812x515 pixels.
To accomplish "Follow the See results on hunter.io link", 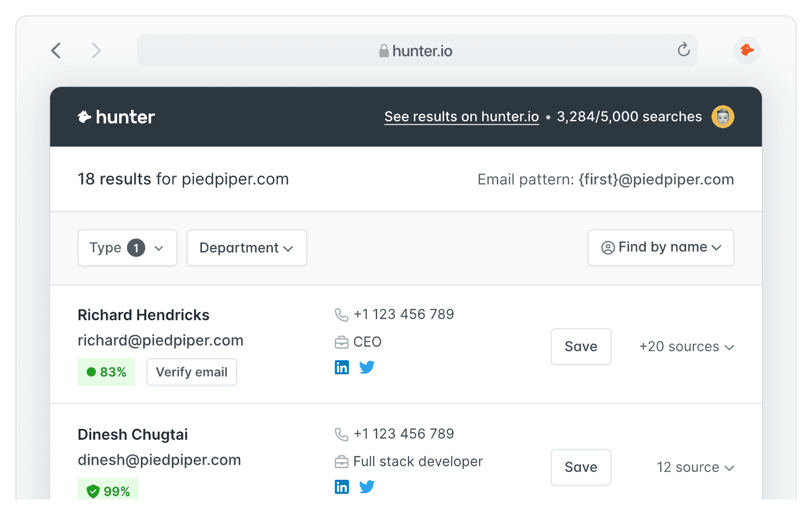I will click(461, 117).
